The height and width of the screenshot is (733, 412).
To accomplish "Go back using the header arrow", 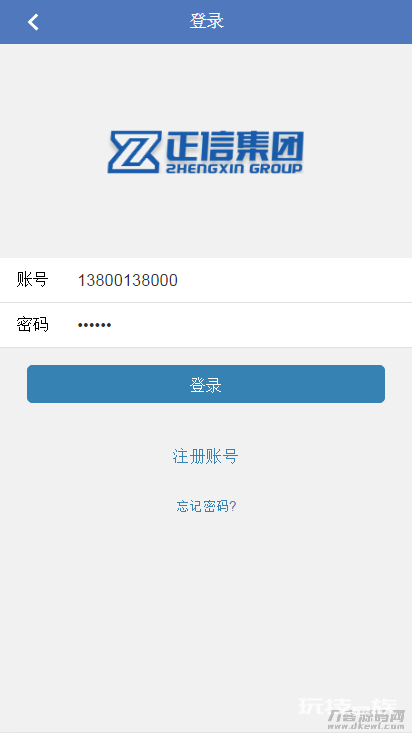I will pyautogui.click(x=33, y=22).
